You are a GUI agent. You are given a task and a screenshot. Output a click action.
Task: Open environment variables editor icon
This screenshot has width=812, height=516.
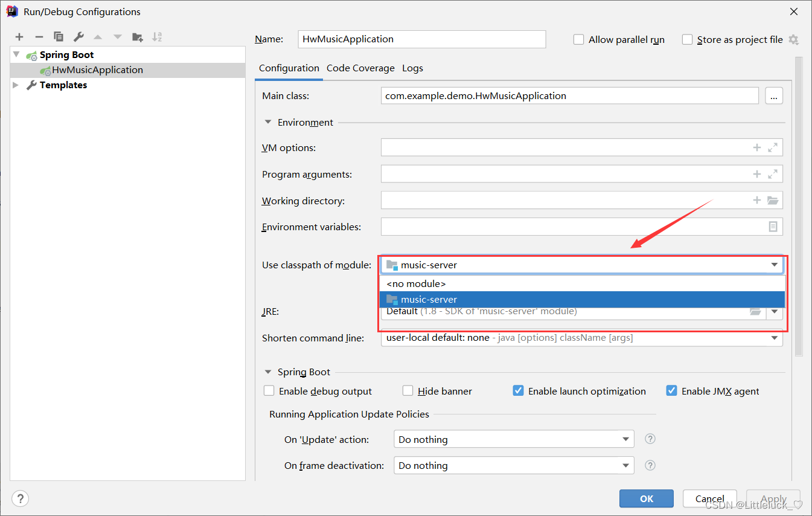[x=773, y=227]
